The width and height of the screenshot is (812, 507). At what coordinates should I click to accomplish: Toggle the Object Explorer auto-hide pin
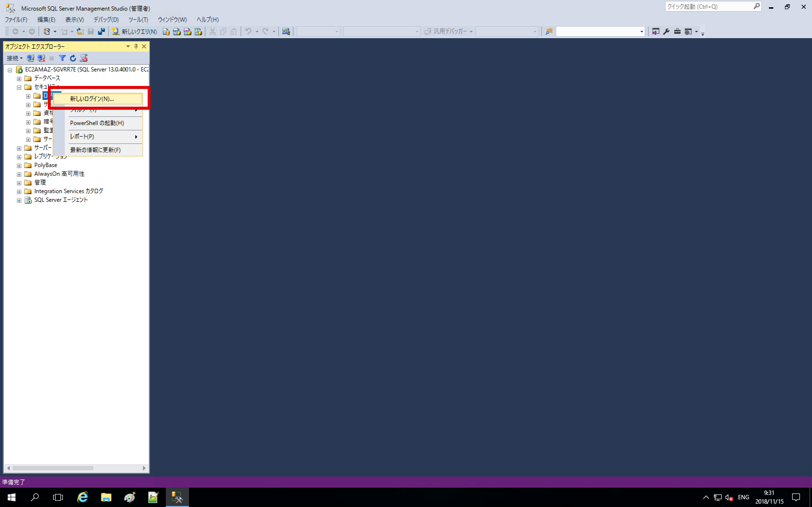point(136,46)
